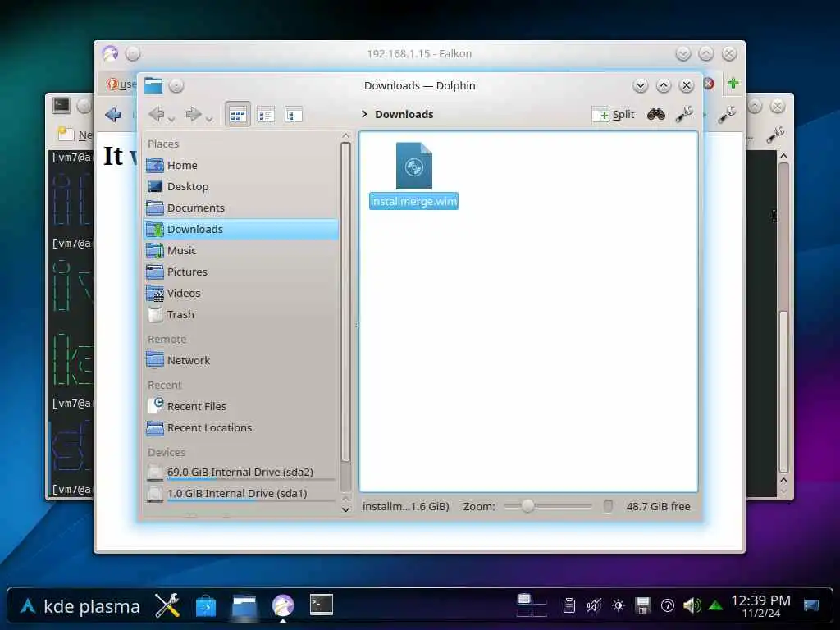Click the Trash bin icon in Places
The image size is (840, 630).
click(x=155, y=314)
